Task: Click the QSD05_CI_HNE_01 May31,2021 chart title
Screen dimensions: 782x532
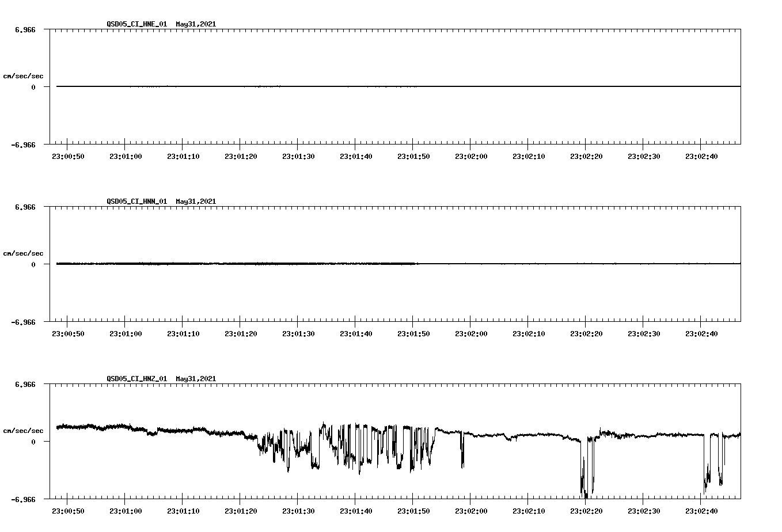Action: [161, 24]
